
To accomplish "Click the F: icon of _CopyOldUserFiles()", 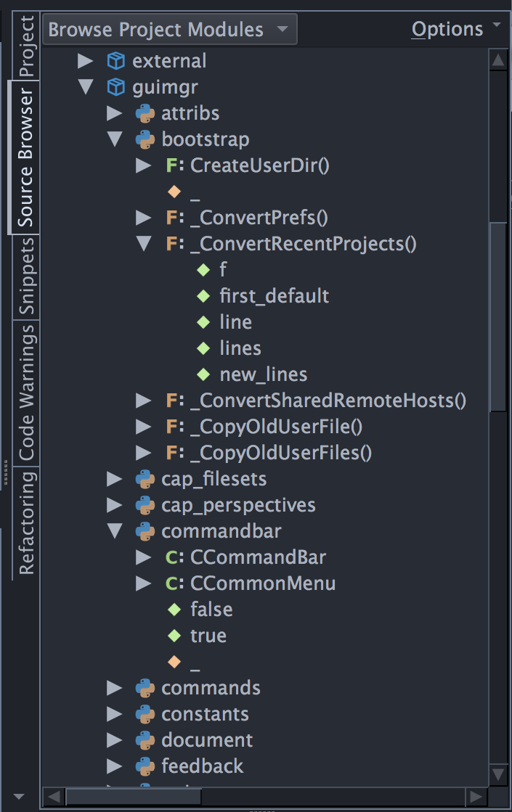I will coord(174,453).
